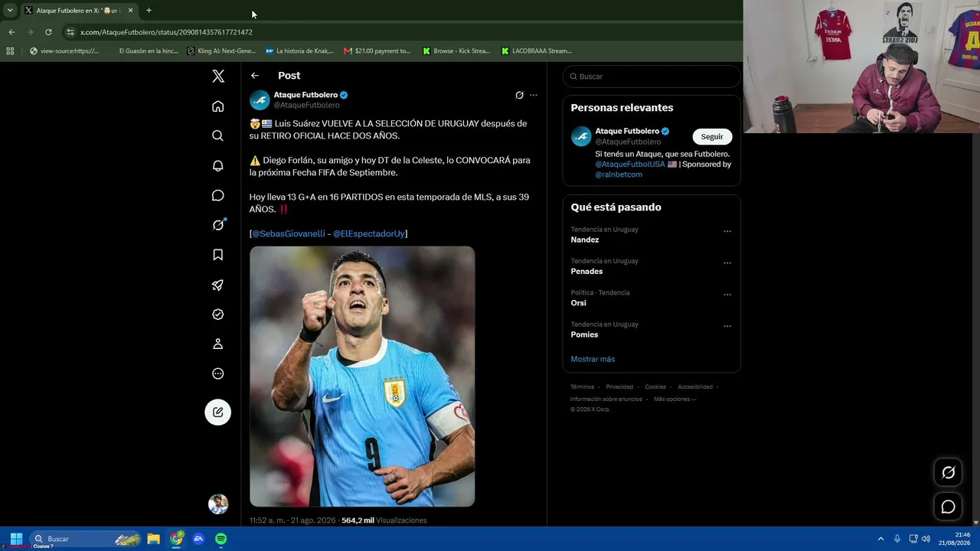Viewport: 980px width, 551px height.
Task: Open La historia de Knak bookmark
Action: click(x=299, y=51)
